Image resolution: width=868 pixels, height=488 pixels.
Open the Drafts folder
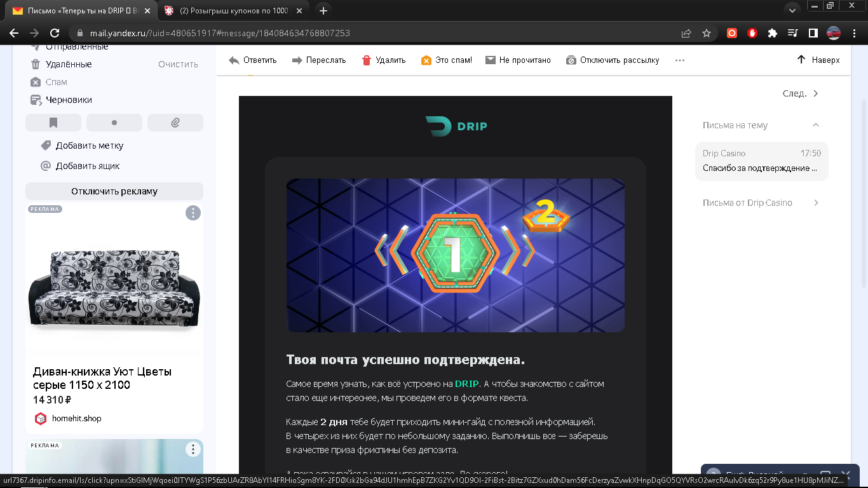(69, 100)
